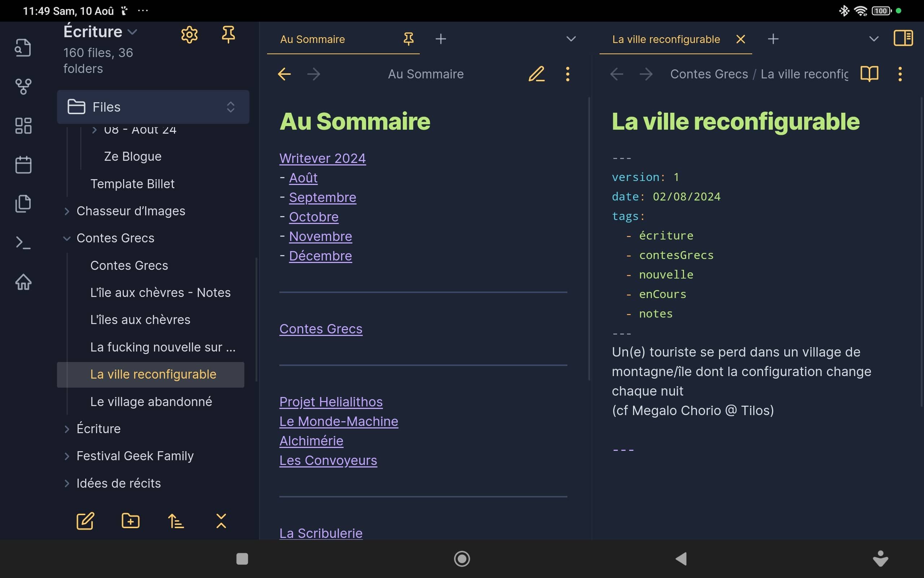Open graph view from left ribbon

(23, 87)
